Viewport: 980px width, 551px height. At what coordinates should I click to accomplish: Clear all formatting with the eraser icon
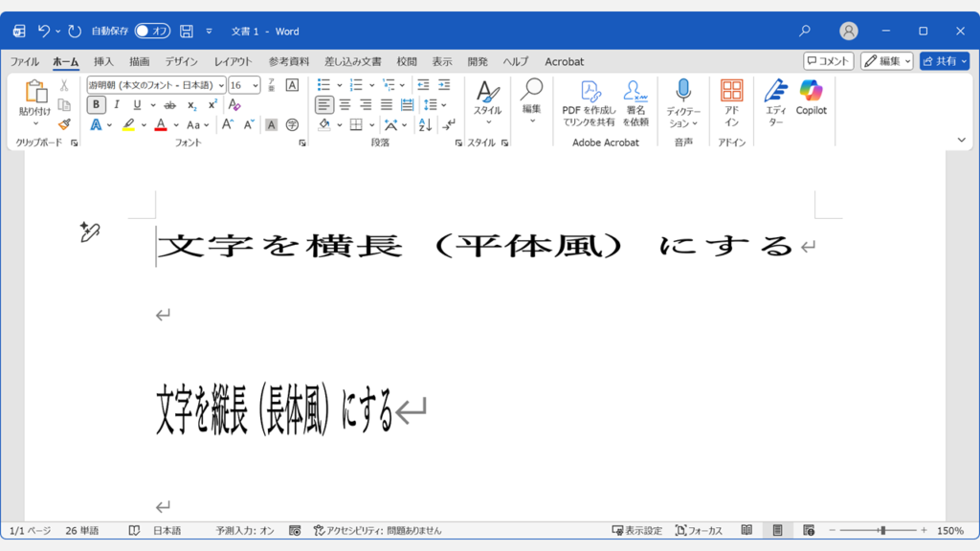[x=235, y=105]
